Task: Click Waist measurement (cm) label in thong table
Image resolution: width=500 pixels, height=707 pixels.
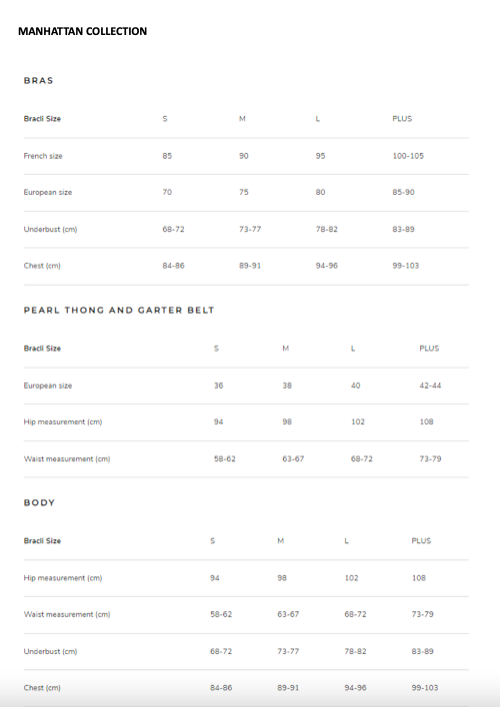Action: click(x=67, y=459)
